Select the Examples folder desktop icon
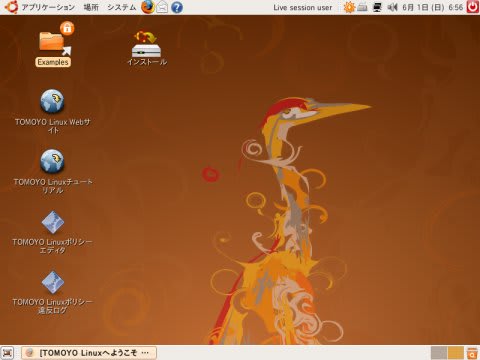The width and height of the screenshot is (480, 360). (x=53, y=44)
